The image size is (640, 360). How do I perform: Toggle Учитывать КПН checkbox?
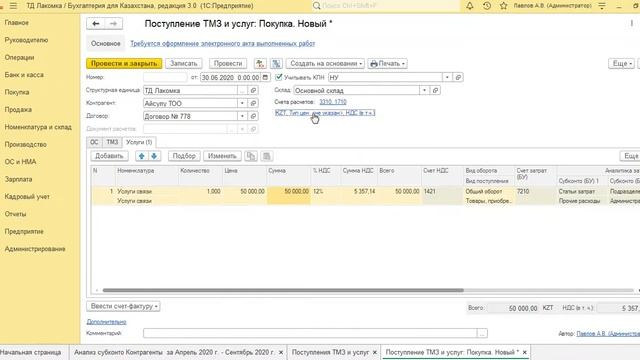click(279, 77)
